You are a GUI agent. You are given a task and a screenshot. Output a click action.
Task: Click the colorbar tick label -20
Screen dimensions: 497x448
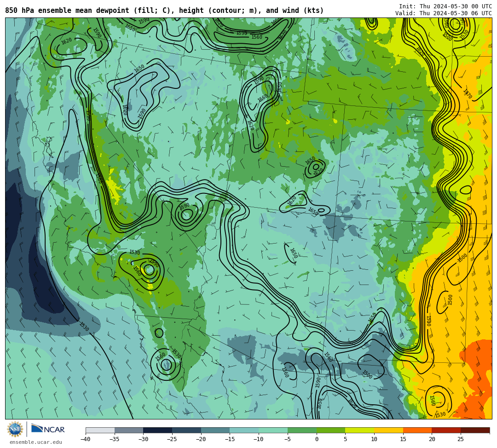(201, 439)
